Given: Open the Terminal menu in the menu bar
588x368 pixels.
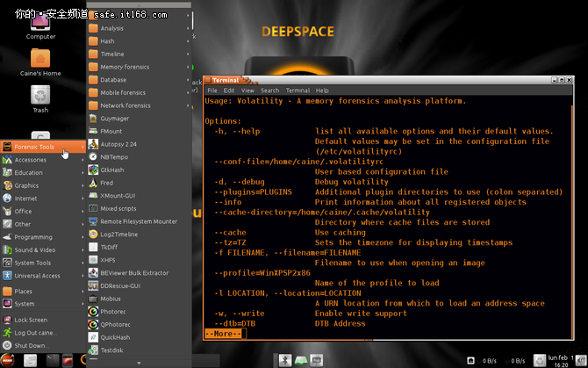Looking at the screenshot, I should 298,90.
